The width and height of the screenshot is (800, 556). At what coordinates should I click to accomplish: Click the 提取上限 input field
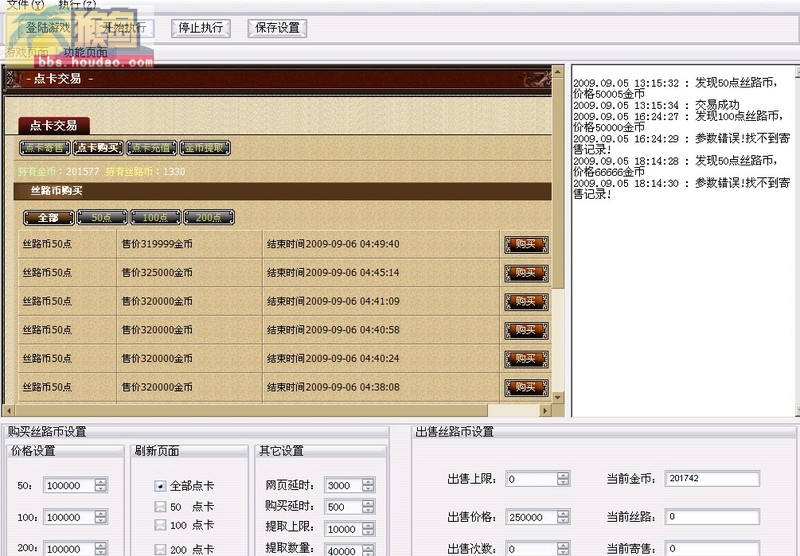[343, 529]
